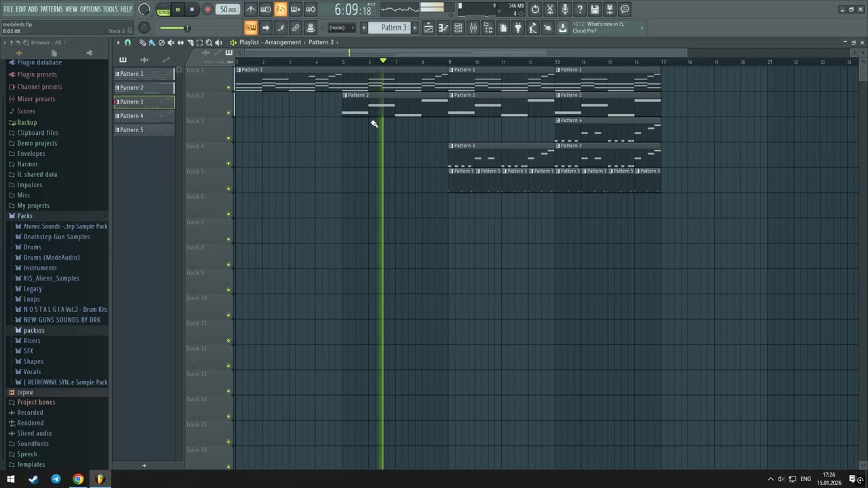Open What's new in FL Cloud Pro

click(x=607, y=27)
